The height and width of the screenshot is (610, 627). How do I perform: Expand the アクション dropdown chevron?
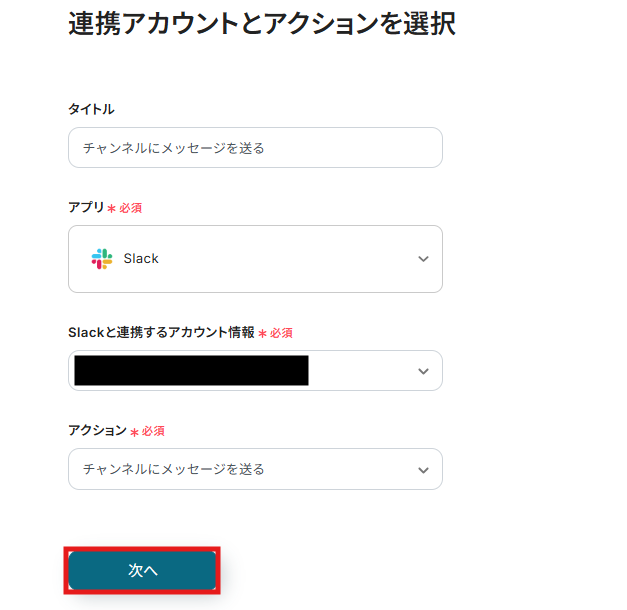[423, 469]
